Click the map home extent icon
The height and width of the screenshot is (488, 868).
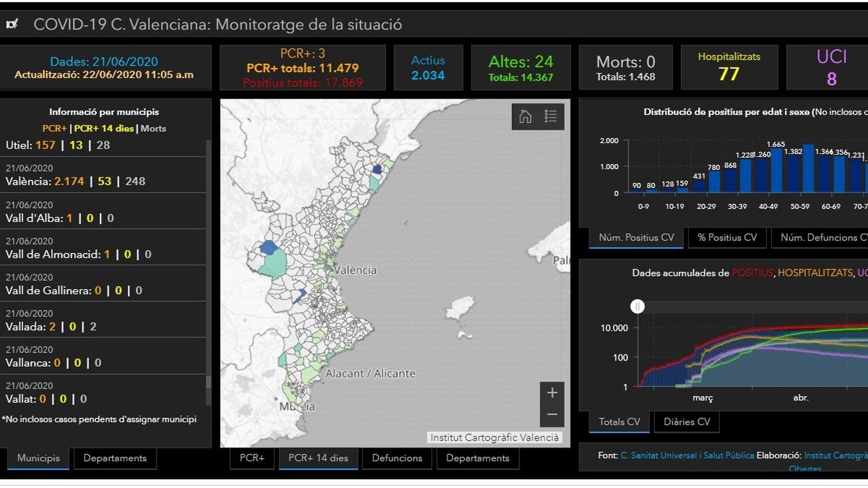click(x=525, y=117)
